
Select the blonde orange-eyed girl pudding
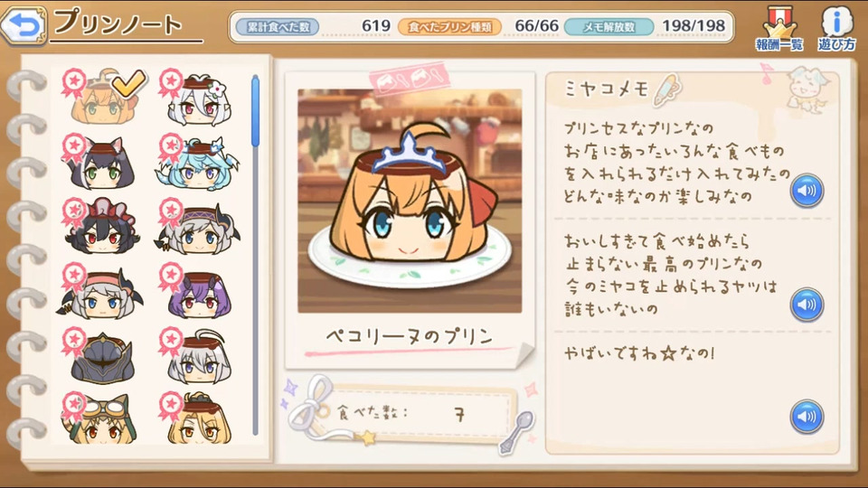(x=198, y=418)
